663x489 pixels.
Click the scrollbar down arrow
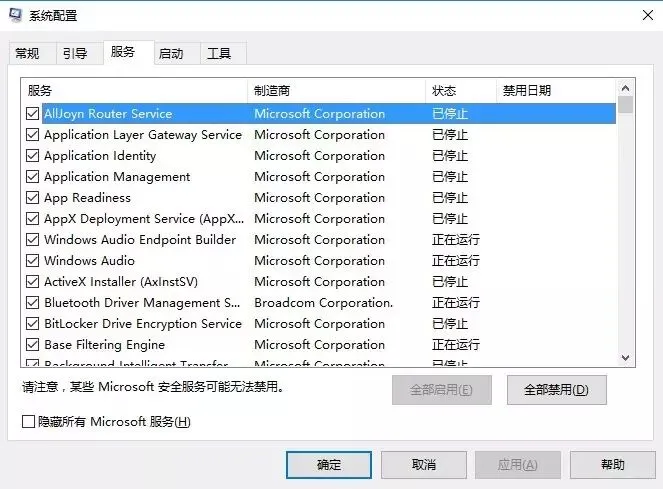(625, 358)
